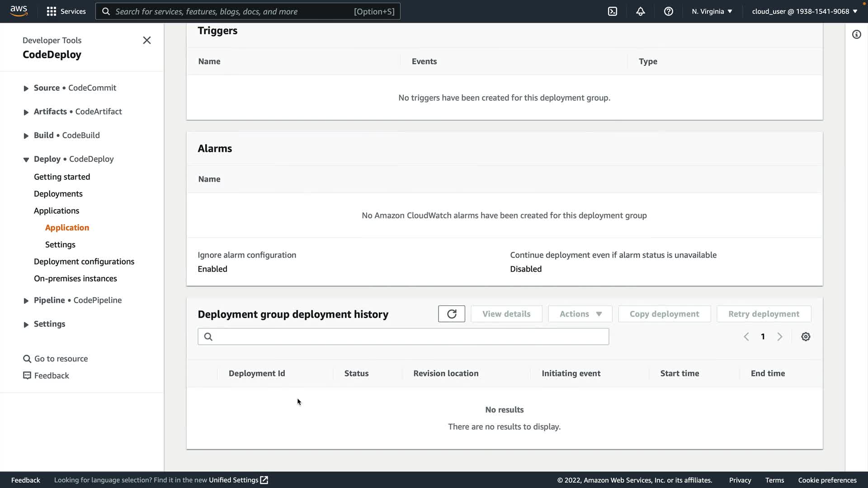The width and height of the screenshot is (868, 488).
Task: Click the AWS logo home icon
Action: point(19,11)
